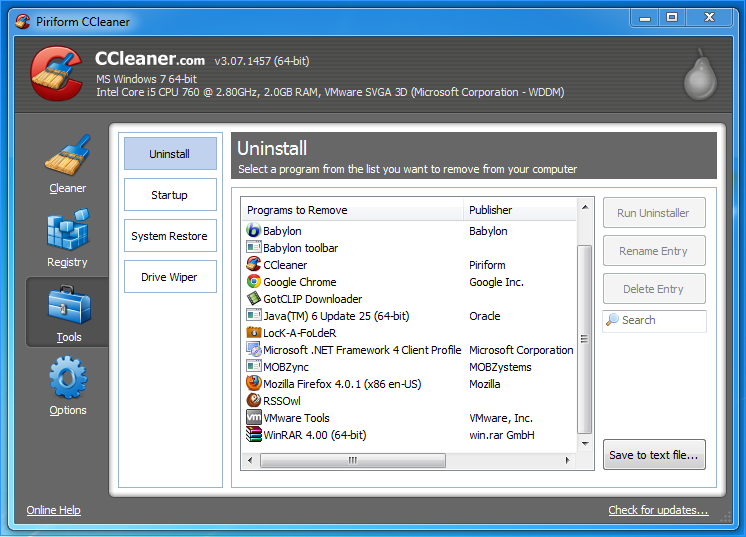The width and height of the screenshot is (746, 537).
Task: Open the System Restore tab
Action: (170, 235)
